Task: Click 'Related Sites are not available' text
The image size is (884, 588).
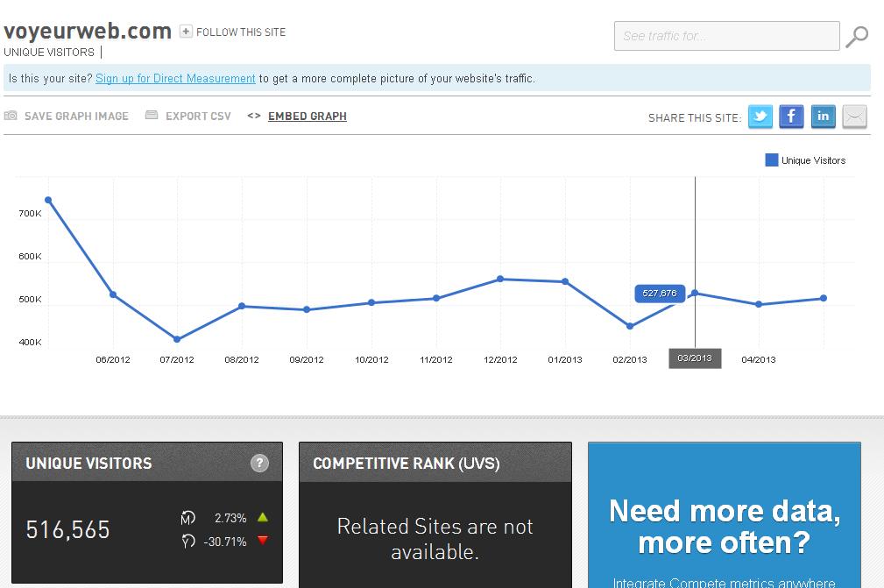Action: (x=435, y=539)
